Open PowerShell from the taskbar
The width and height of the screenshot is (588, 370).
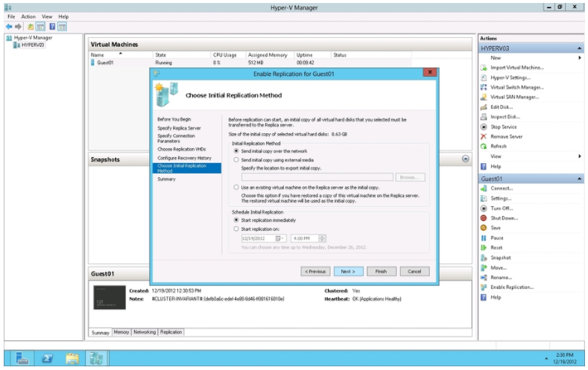click(x=47, y=358)
